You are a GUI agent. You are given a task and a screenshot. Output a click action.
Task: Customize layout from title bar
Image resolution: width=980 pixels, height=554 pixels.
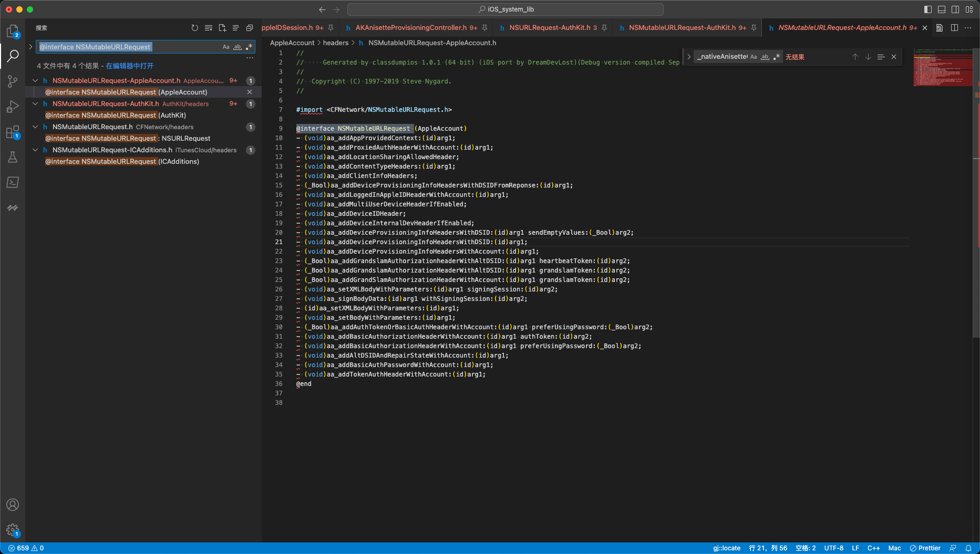(969, 9)
